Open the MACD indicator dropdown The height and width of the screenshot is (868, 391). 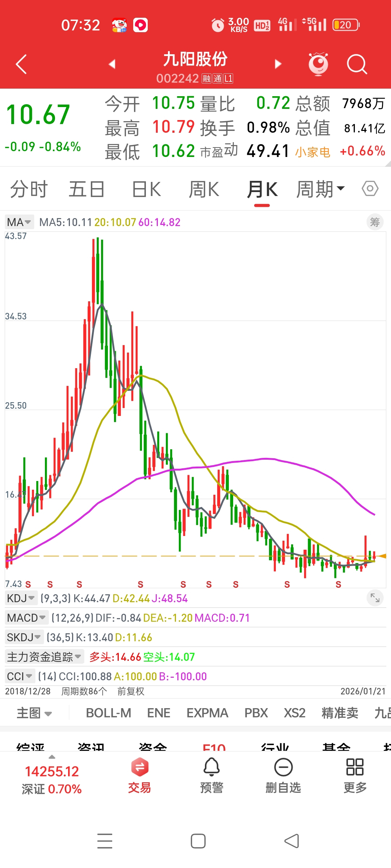coord(26,618)
